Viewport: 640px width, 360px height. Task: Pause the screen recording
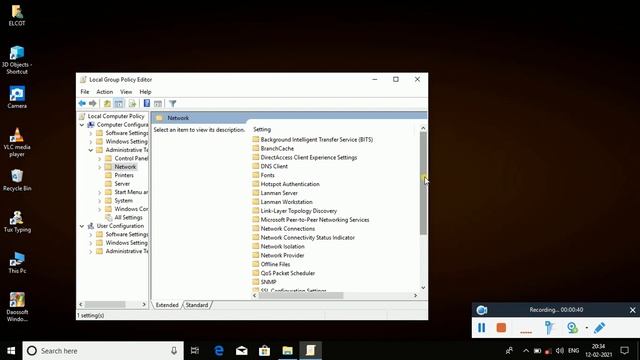point(482,328)
